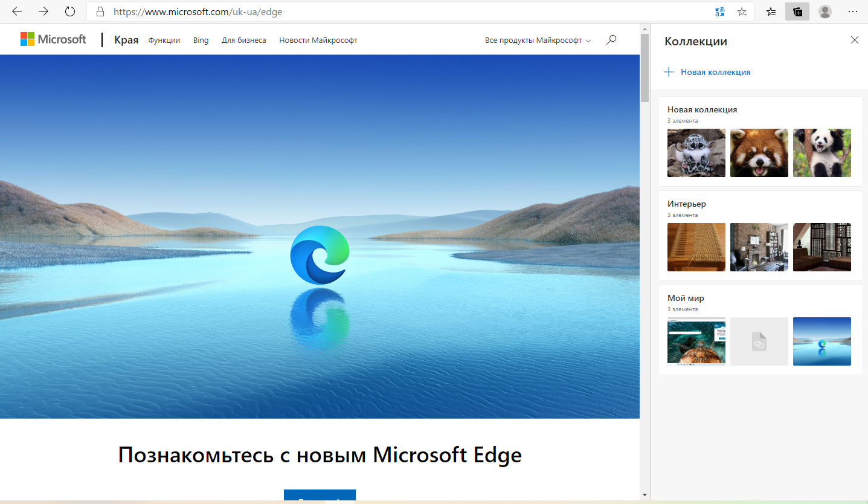Click the lock icon in the address bar
This screenshot has width=868, height=504.
(100, 11)
